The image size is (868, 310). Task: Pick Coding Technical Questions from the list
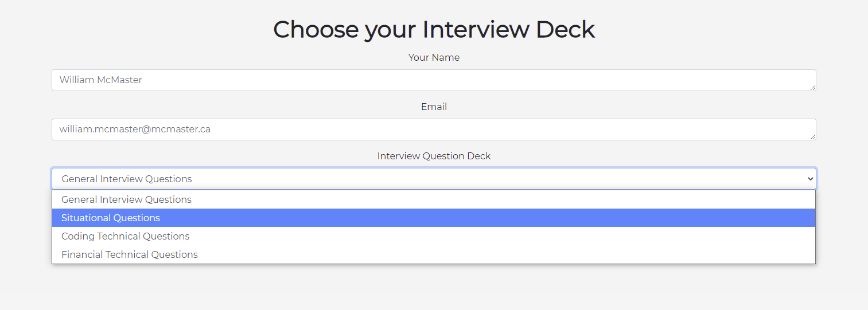126,236
